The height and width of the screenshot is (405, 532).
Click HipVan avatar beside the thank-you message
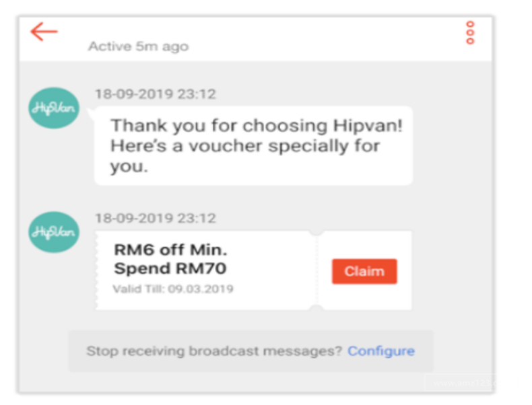[x=53, y=109]
